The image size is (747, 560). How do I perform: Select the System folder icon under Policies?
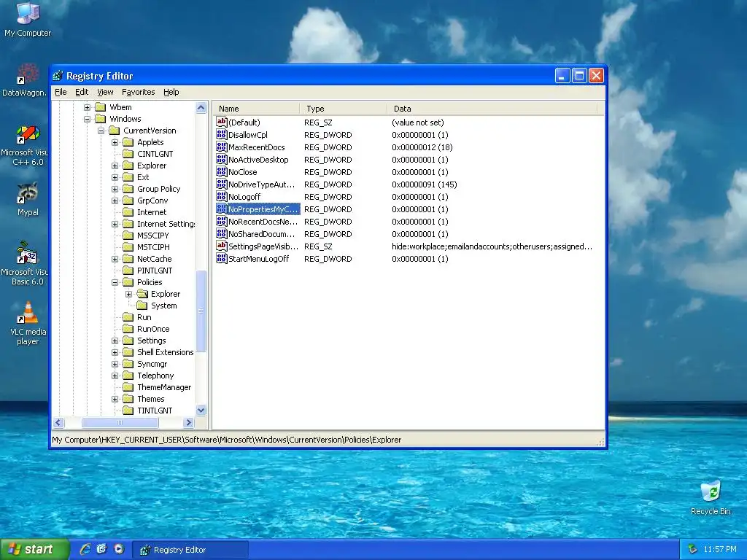tap(142, 306)
